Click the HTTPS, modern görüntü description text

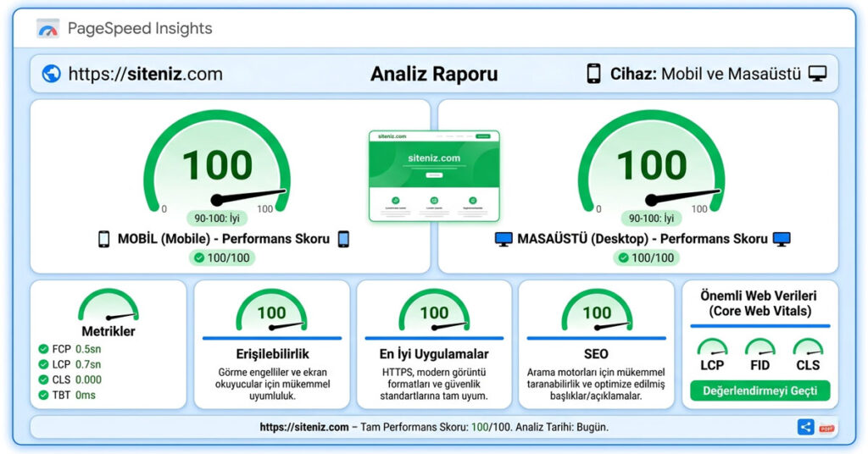pyautogui.click(x=434, y=385)
